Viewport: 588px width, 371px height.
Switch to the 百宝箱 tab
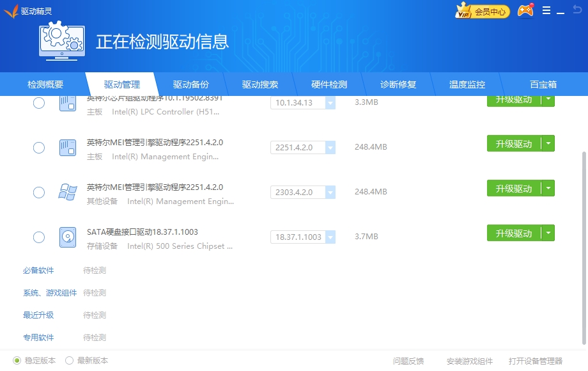click(543, 84)
